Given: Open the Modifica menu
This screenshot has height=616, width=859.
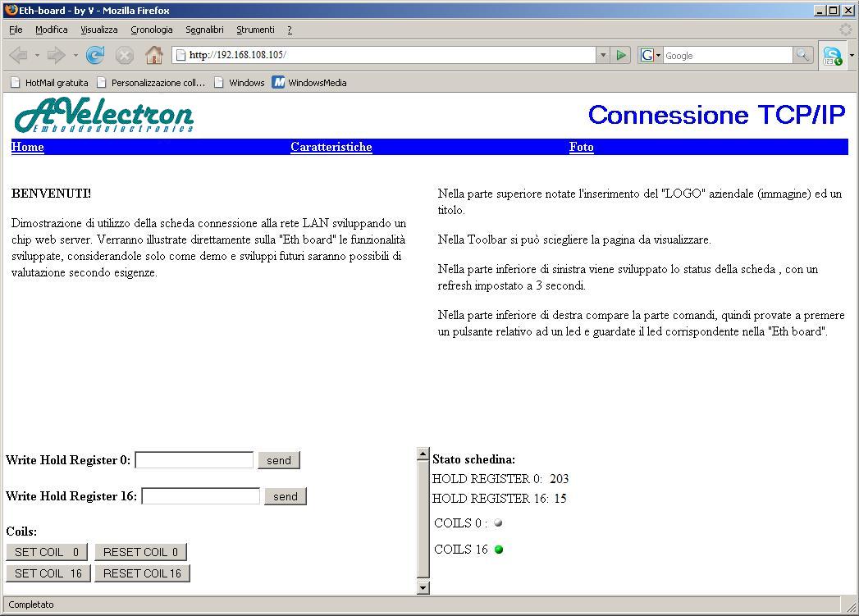Looking at the screenshot, I should point(52,30).
